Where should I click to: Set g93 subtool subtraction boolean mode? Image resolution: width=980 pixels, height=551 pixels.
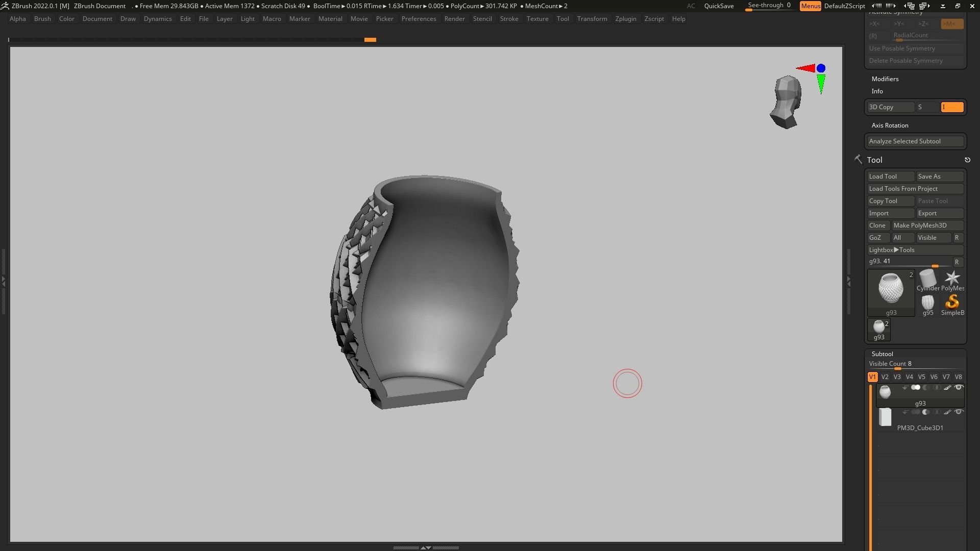[925, 387]
